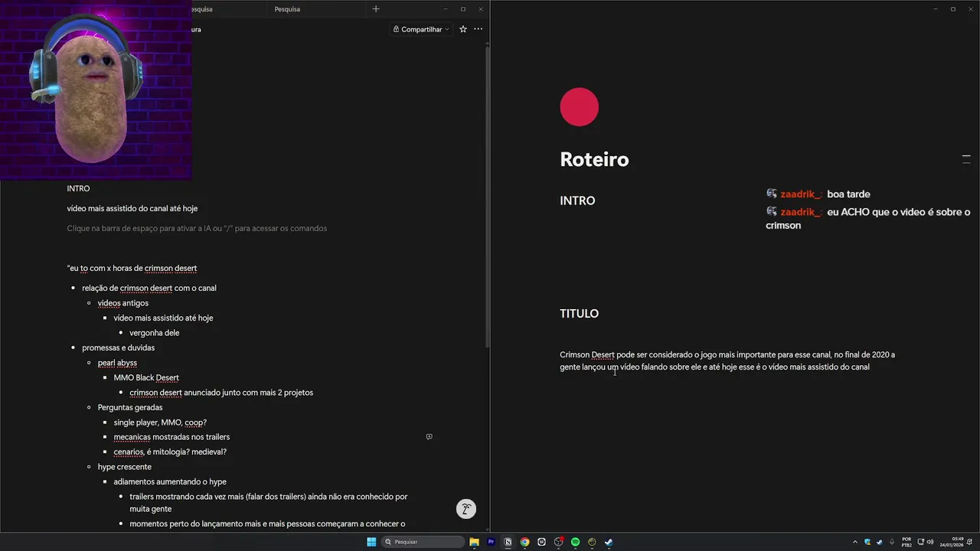Click the Roteiro page title
Image resolution: width=980 pixels, height=551 pixels.
[x=594, y=159]
